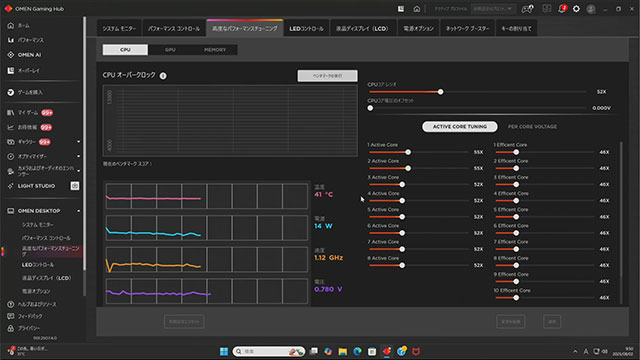Click the game controller icon in title bar

[x=527, y=9]
